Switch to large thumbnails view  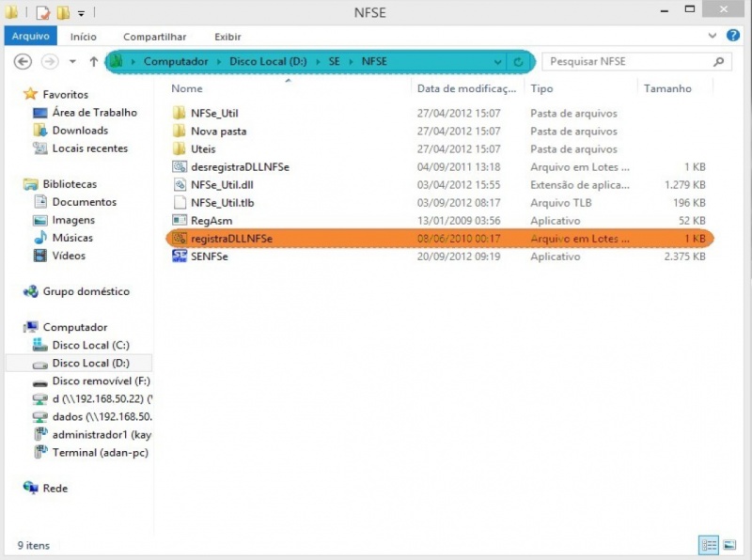pos(728,545)
